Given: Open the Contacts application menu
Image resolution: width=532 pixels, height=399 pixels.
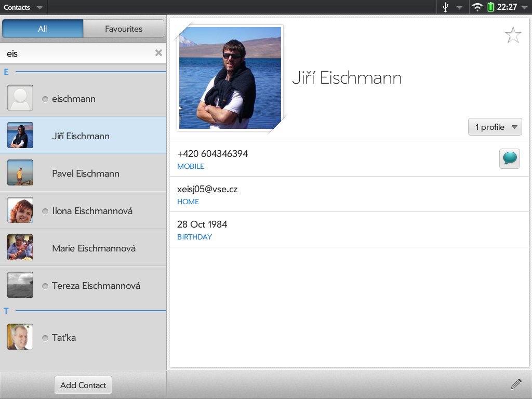Looking at the screenshot, I should click(x=23, y=7).
